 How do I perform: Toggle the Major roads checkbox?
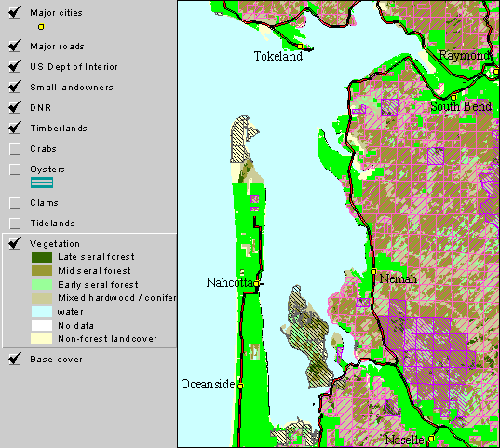15,47
